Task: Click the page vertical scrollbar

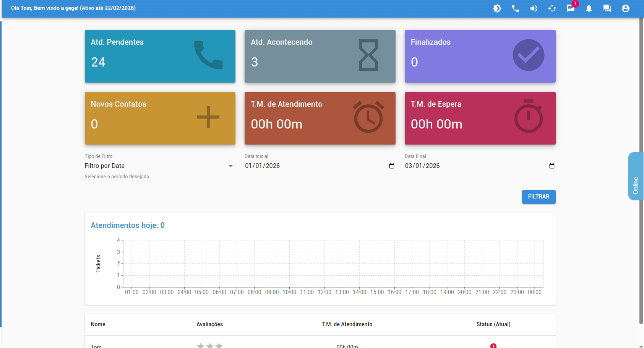Action: coord(641,170)
